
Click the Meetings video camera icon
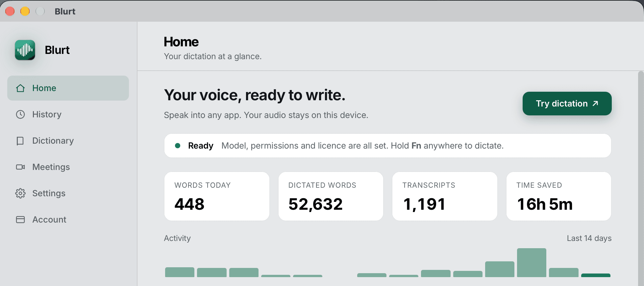tap(20, 167)
